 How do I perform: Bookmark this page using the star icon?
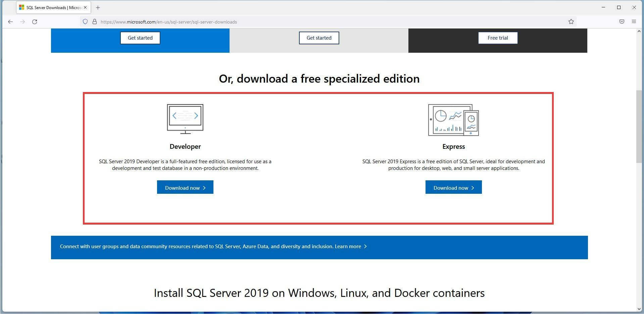[x=571, y=21]
